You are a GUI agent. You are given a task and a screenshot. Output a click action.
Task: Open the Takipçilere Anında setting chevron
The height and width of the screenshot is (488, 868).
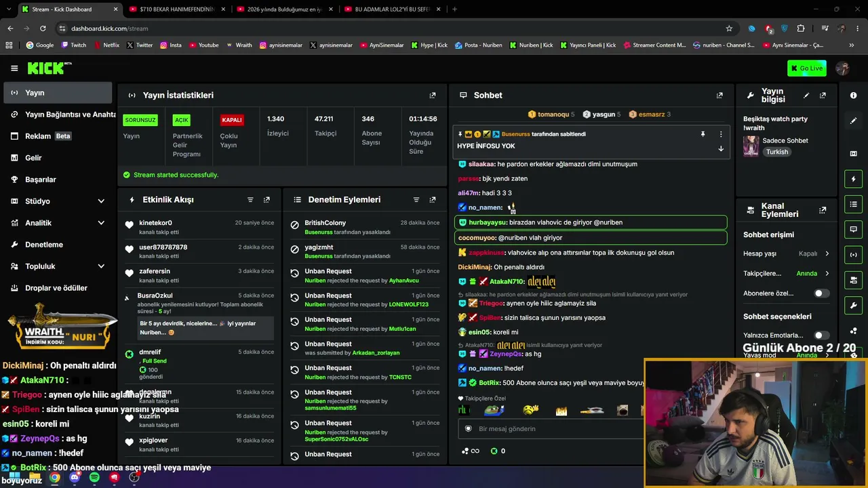tap(827, 273)
